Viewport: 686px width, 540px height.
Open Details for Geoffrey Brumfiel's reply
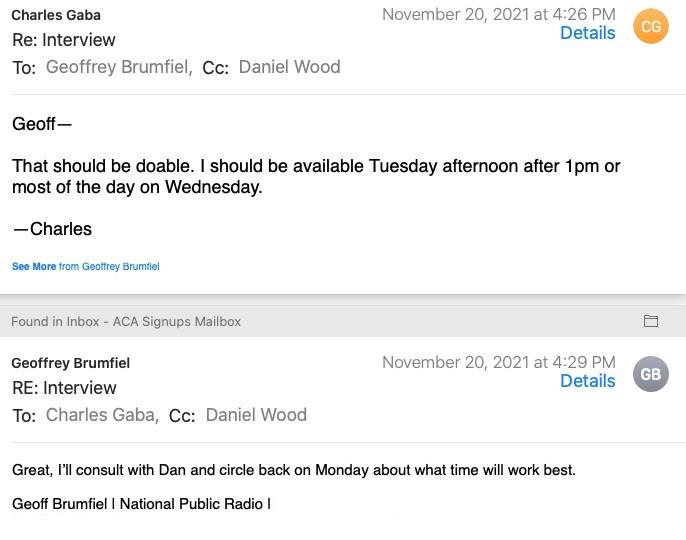pos(587,381)
